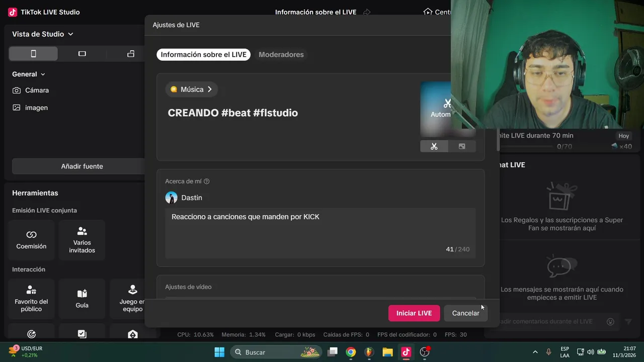This screenshot has width=644, height=362.
Task: Click the Cancelar button
Action: coord(466,313)
